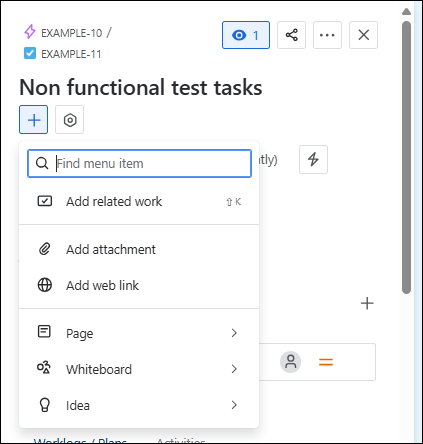This screenshot has height=444, width=423.
Task: Click the share icon button
Action: tap(291, 35)
